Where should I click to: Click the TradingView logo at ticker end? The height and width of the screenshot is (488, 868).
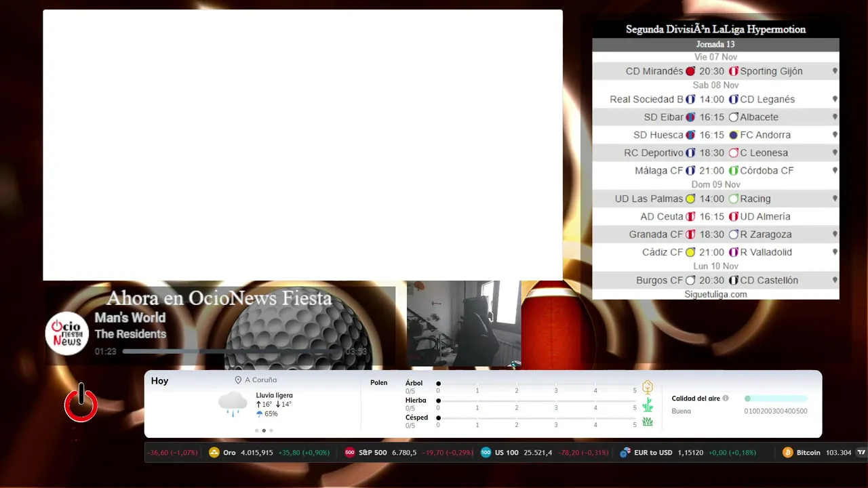[861, 453]
